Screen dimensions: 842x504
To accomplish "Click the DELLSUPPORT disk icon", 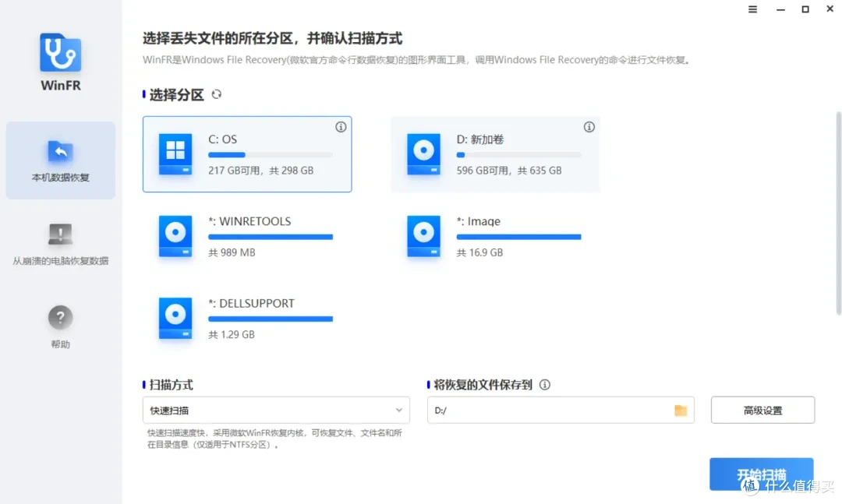I will pos(175,319).
